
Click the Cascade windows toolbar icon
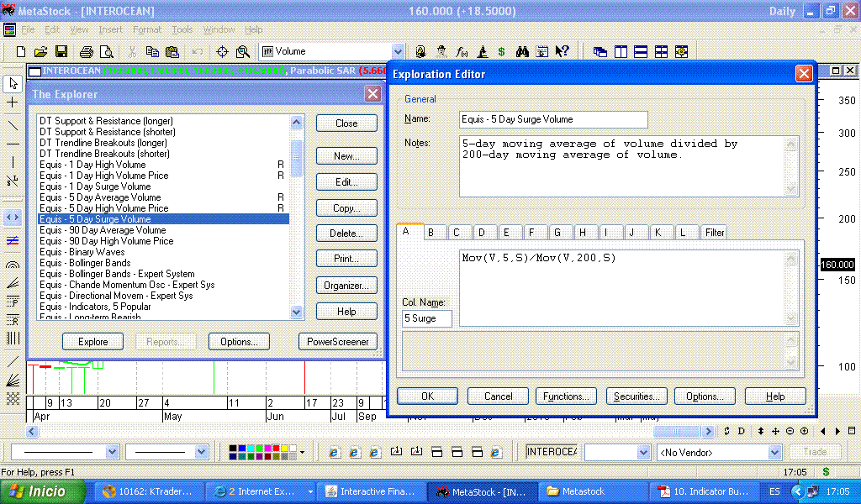600,52
